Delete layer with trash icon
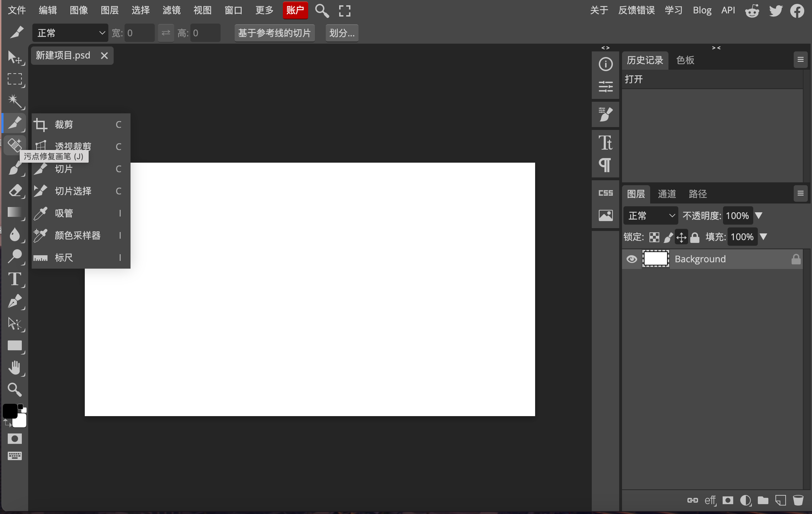The height and width of the screenshot is (514, 812). click(798, 500)
